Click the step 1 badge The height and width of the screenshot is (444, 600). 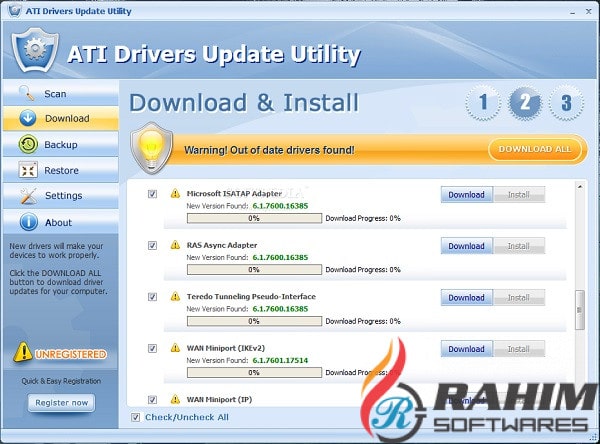pos(483,103)
